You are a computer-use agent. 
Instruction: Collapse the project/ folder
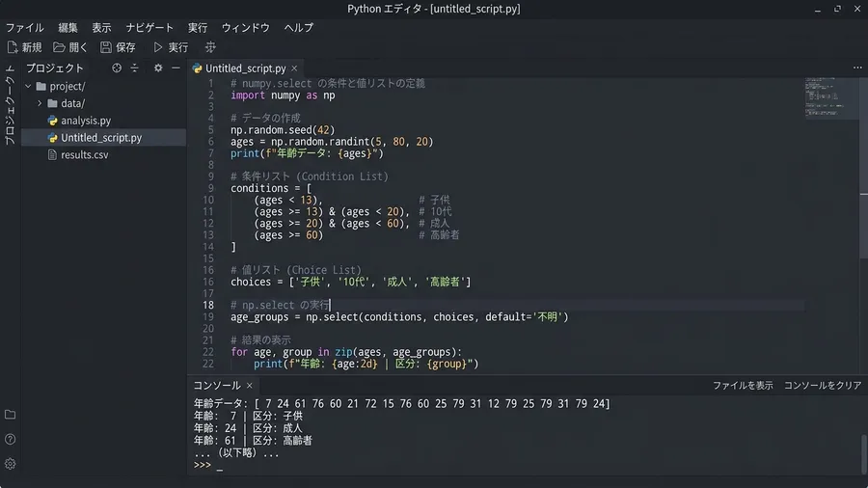[28, 86]
